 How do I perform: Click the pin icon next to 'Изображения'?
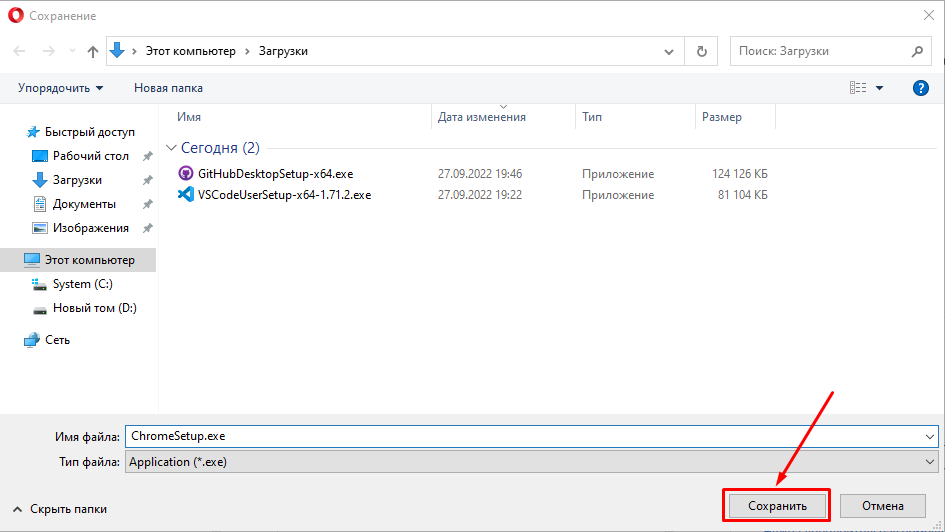pyautogui.click(x=147, y=228)
